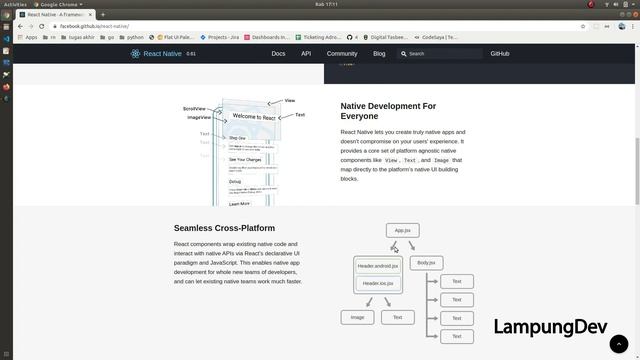Open the Projects - Jira bookmark
Screen dimensions: 640x360
click(x=220, y=37)
